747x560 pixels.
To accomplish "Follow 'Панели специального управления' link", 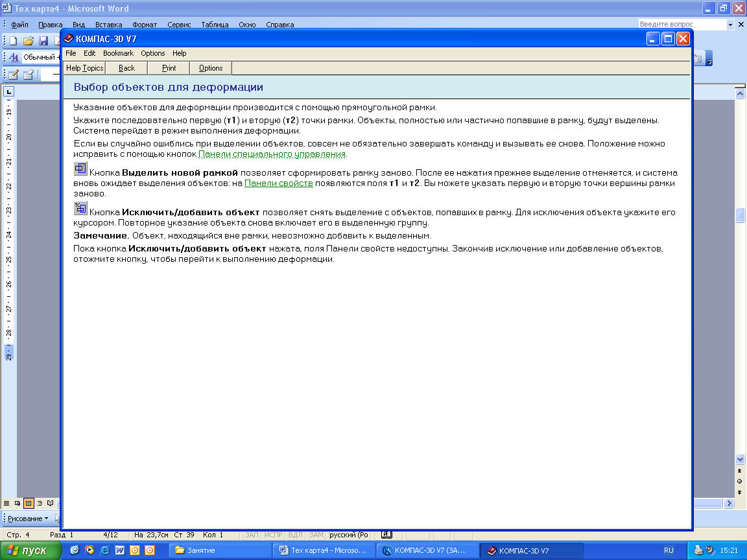I will coord(272,154).
